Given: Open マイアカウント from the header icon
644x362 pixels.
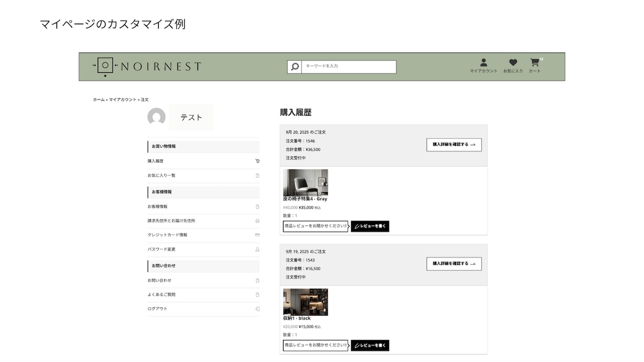Looking at the screenshot, I should pos(484,66).
